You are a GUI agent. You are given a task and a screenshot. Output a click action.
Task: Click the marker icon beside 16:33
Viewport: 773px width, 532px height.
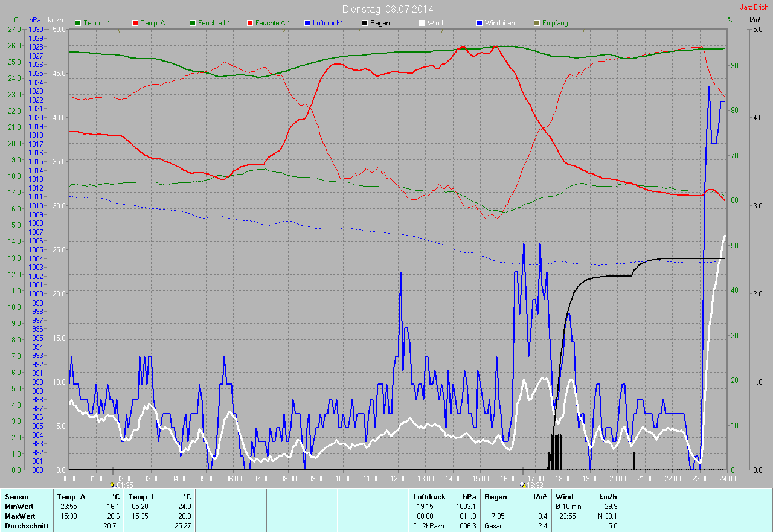(x=523, y=484)
